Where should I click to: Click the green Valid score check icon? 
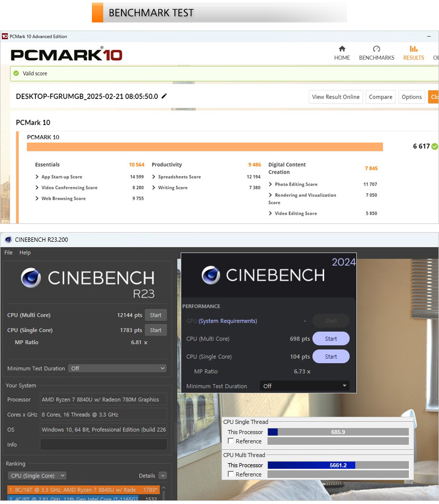click(x=16, y=73)
